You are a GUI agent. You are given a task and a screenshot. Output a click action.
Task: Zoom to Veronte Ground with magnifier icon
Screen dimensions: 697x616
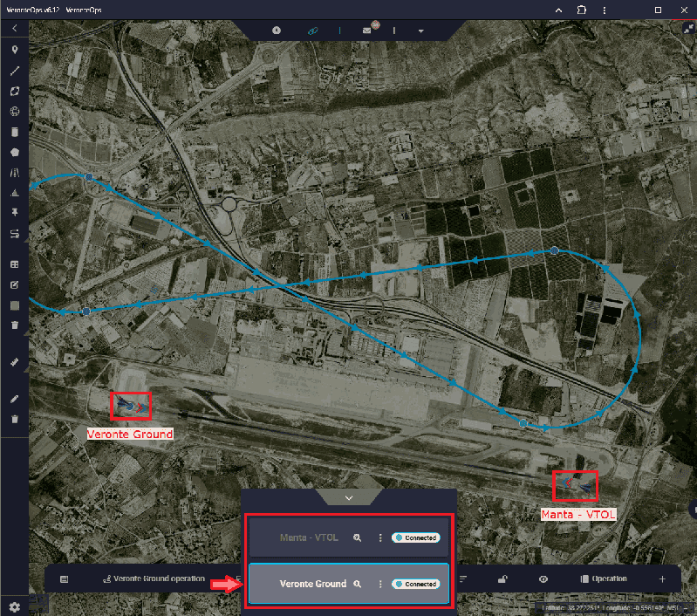pyautogui.click(x=357, y=584)
